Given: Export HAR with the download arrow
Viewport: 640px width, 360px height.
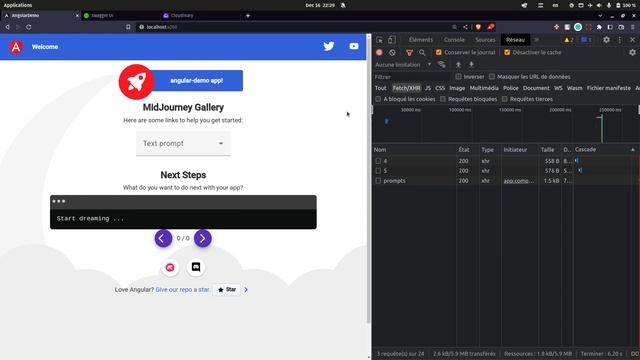Looking at the screenshot, I should click(471, 64).
